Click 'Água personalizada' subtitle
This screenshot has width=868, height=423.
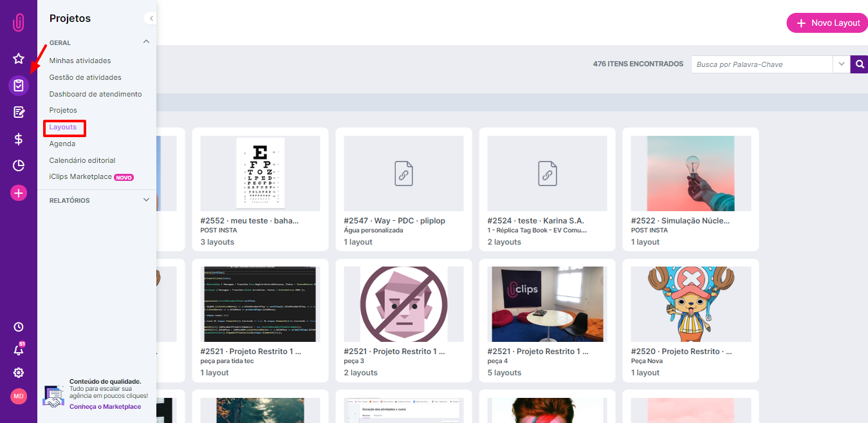point(374,230)
